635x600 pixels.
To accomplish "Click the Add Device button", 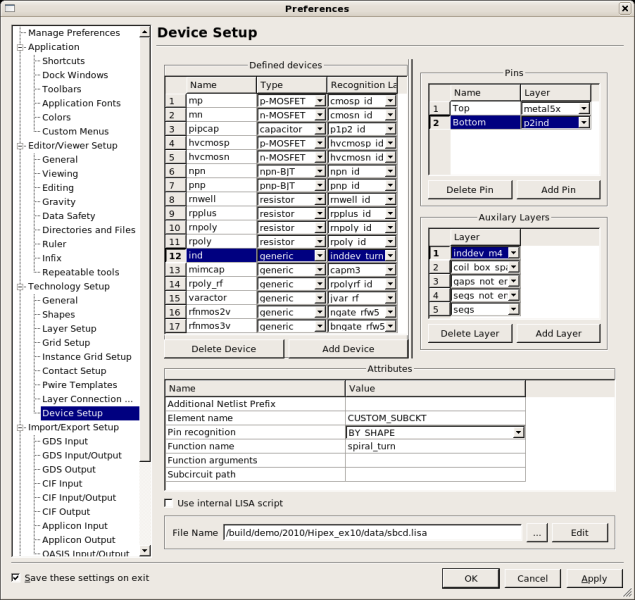I will click(x=346, y=349).
